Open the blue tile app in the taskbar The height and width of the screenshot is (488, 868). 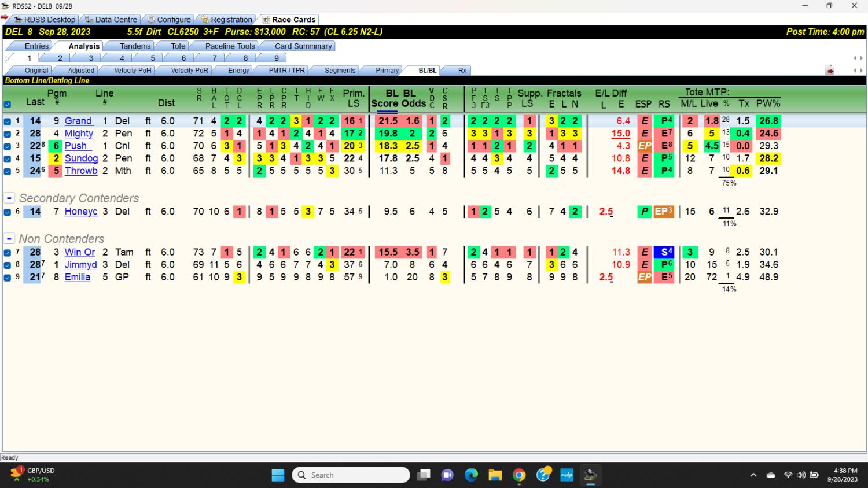(567, 475)
